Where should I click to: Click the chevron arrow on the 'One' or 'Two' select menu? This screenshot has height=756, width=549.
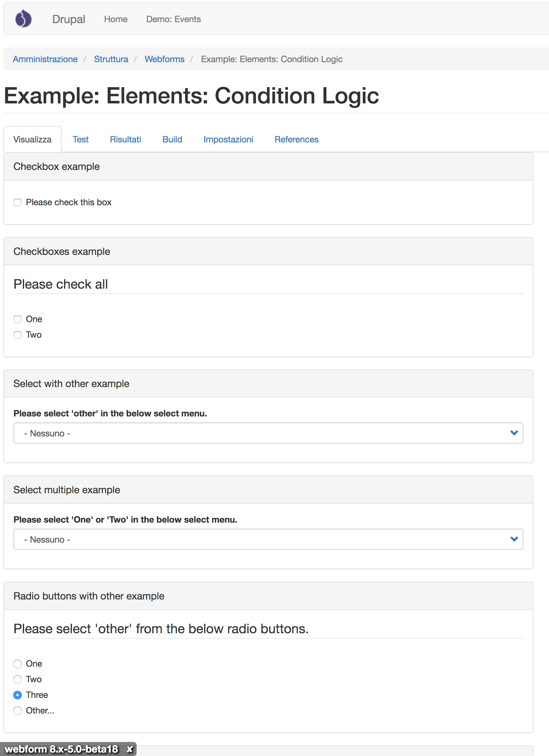point(514,539)
